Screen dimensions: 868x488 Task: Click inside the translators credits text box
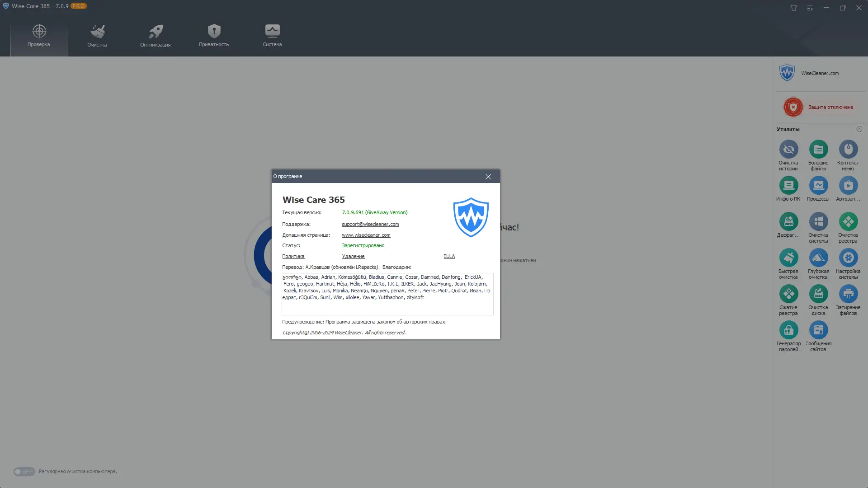coord(387,305)
